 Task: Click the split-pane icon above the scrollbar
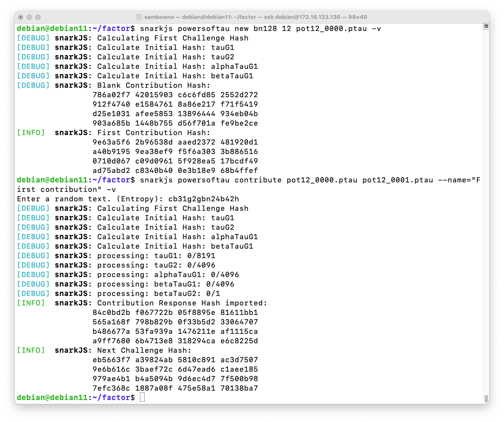486,26
